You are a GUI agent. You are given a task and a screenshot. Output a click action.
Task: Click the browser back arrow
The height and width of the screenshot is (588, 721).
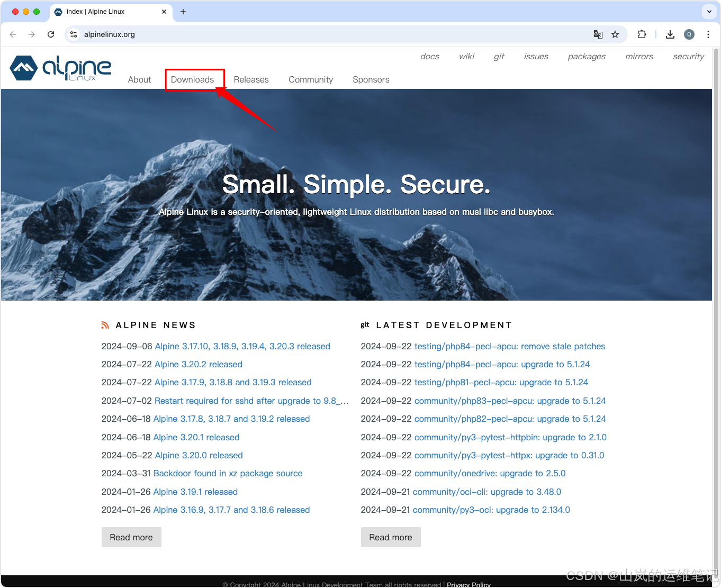[x=13, y=34]
